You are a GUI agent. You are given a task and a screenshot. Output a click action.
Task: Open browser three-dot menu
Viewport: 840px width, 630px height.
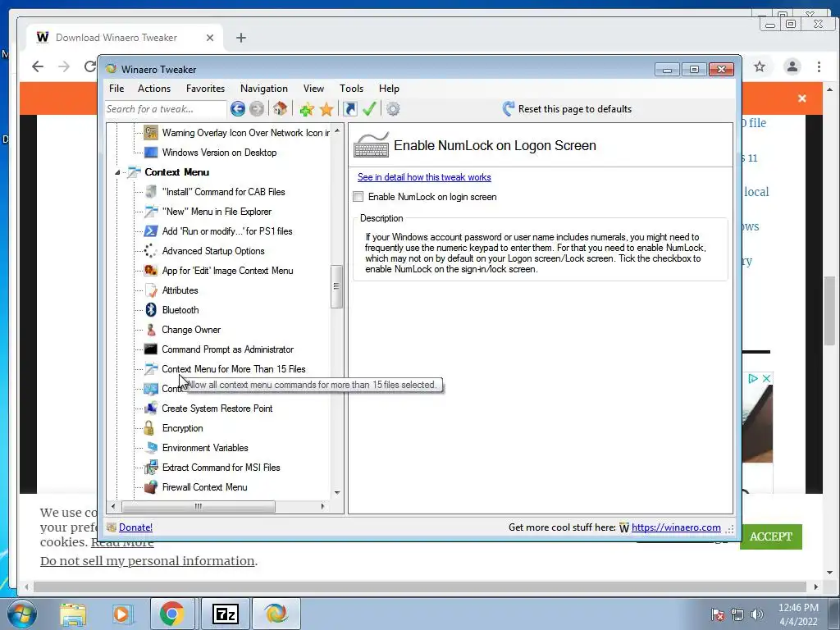click(x=819, y=66)
